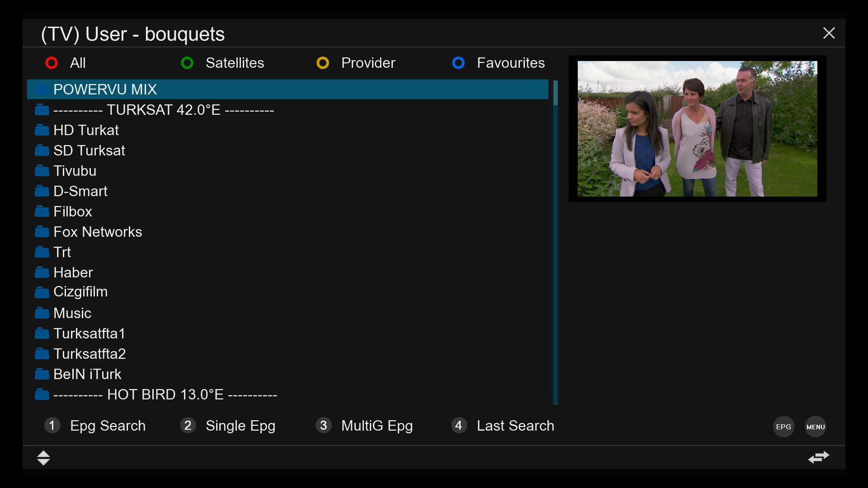Click the Filbox folder icon
The height and width of the screenshot is (488, 868).
point(42,211)
